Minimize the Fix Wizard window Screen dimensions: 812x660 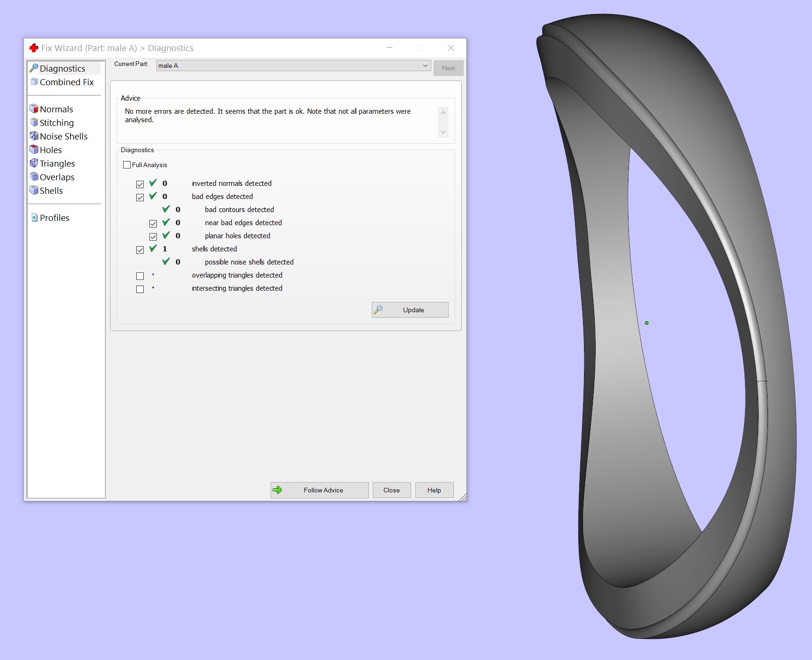[x=390, y=48]
